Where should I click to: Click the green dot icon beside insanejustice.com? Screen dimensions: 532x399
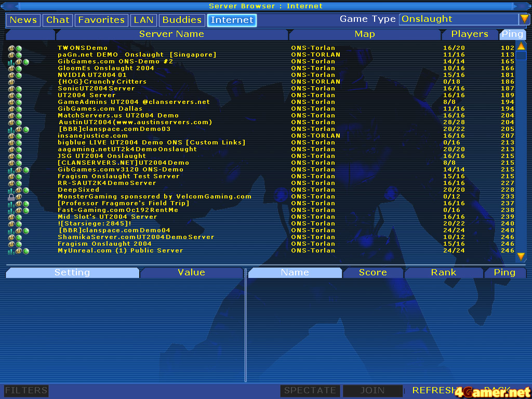coord(19,136)
